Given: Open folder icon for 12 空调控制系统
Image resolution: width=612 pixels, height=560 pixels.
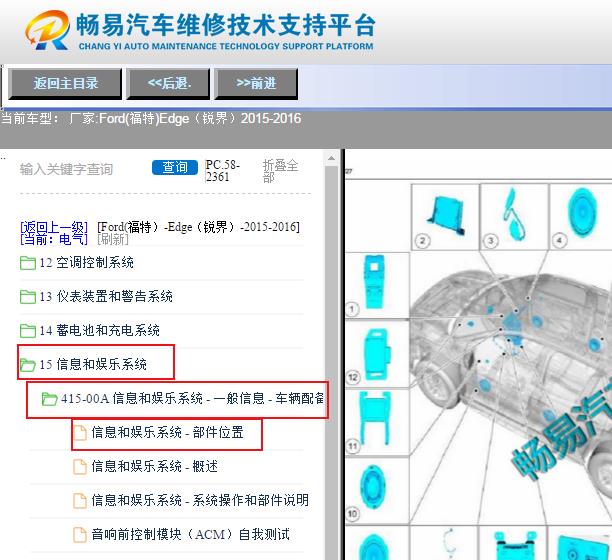Looking at the screenshot, I should pos(28,263).
